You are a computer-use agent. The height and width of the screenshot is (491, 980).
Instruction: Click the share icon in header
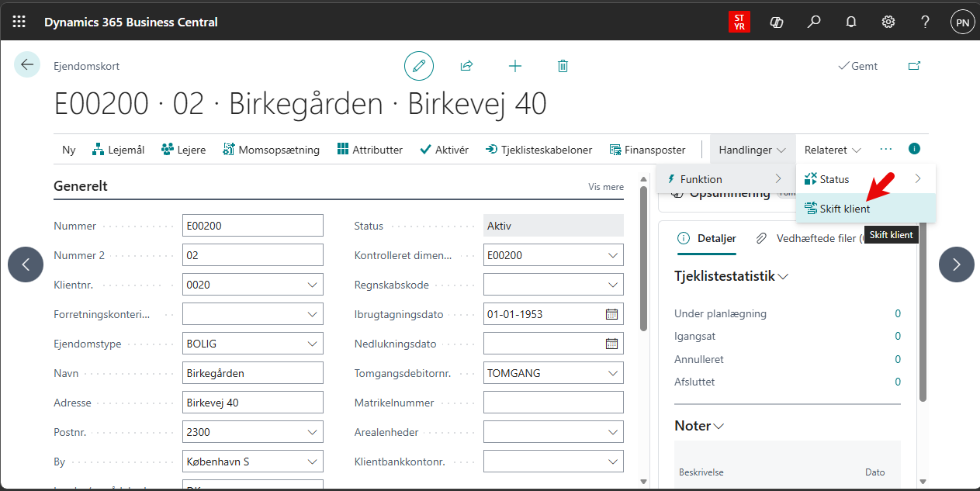466,66
